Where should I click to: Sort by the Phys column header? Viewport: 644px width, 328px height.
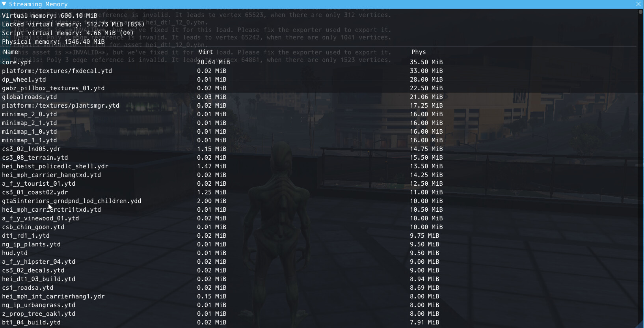tap(419, 52)
